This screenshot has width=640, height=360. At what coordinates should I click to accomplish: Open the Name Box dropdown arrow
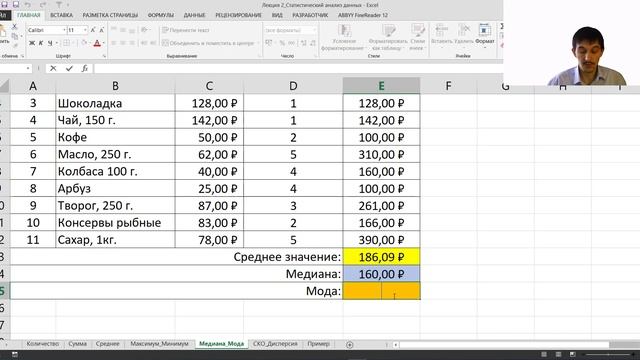pos(28,69)
